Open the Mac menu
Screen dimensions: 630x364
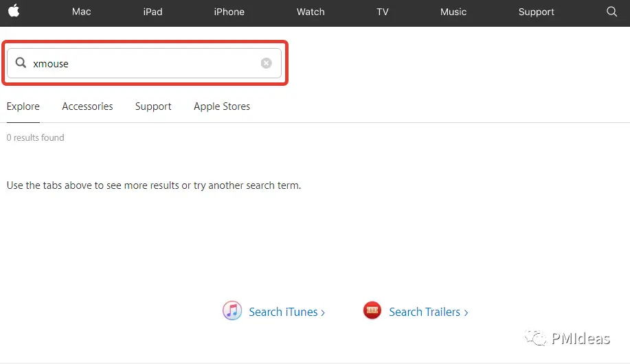click(x=82, y=12)
